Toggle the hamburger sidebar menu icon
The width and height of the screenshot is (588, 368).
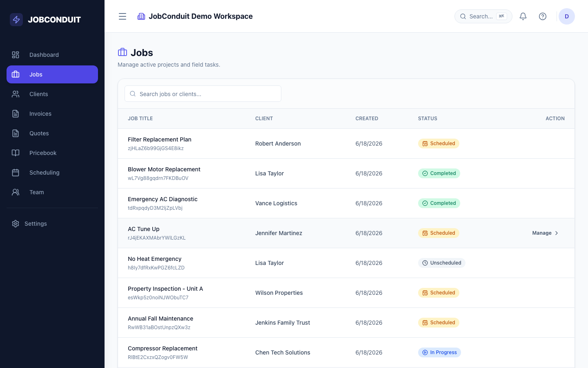click(x=122, y=16)
